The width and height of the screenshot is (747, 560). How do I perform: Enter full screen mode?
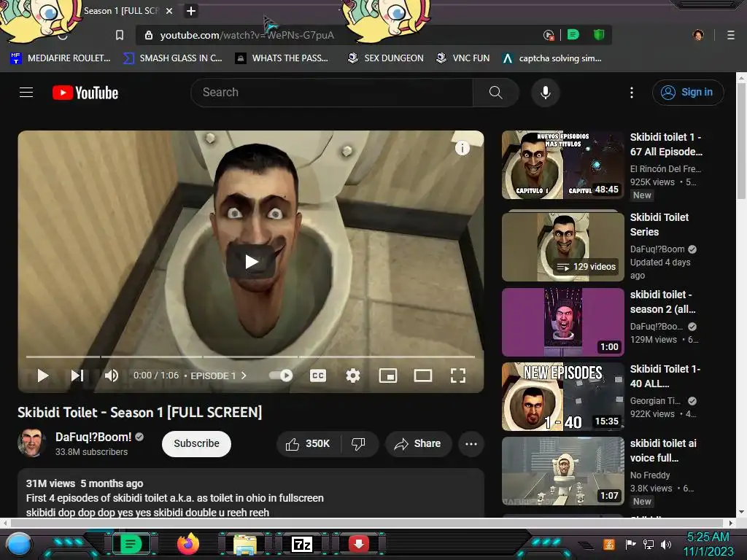pos(458,376)
